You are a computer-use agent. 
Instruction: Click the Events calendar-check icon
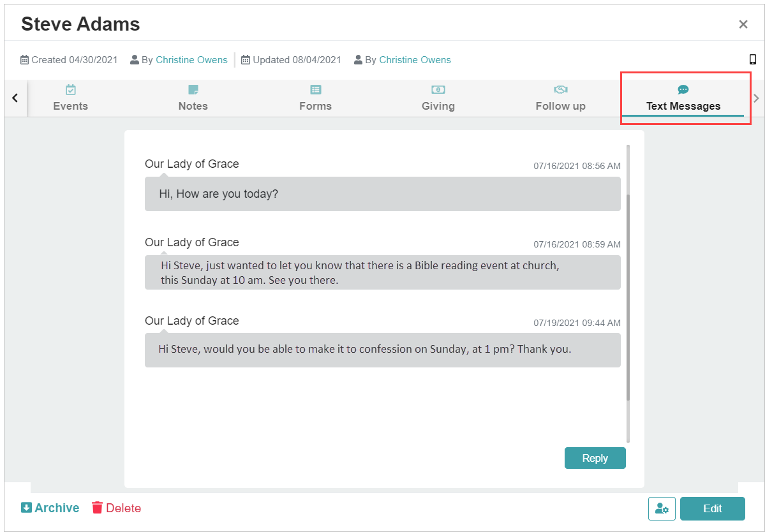coord(71,90)
